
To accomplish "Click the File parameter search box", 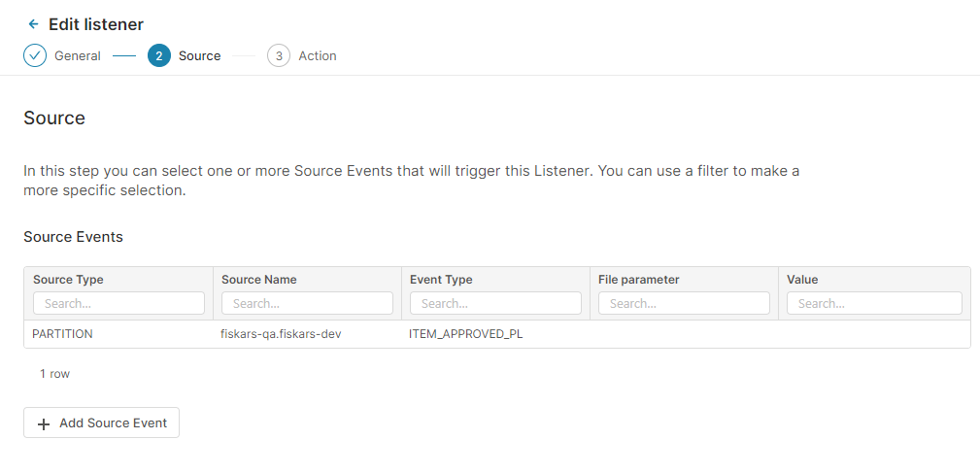I will 684,303.
